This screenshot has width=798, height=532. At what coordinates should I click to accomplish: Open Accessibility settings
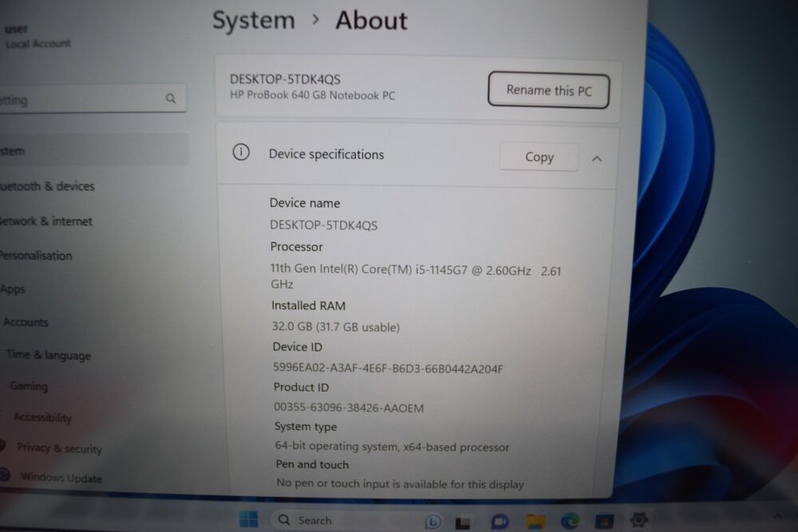[x=43, y=418]
